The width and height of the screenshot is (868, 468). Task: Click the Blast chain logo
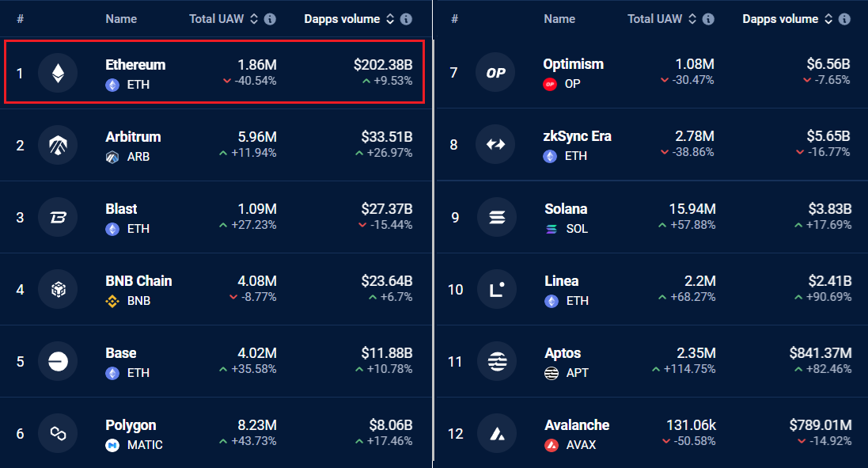(58, 217)
